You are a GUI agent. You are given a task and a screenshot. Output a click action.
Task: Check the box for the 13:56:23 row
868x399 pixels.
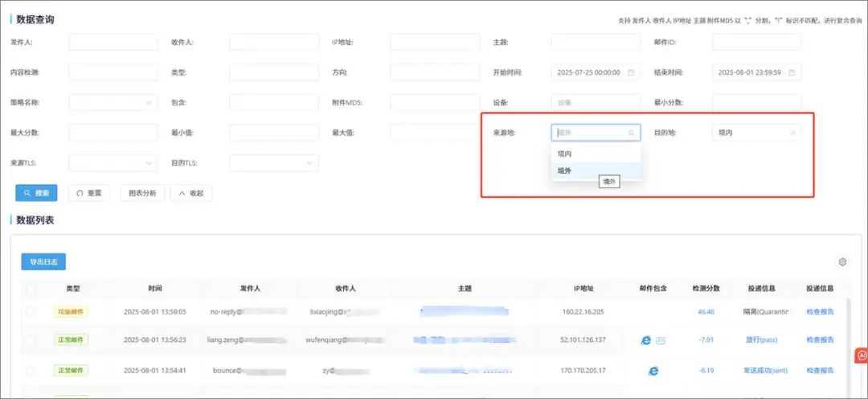pyautogui.click(x=31, y=340)
